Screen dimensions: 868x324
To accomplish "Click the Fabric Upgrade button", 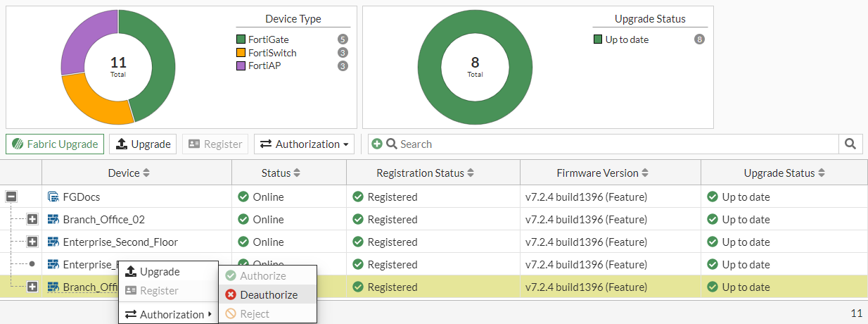I will click(55, 144).
